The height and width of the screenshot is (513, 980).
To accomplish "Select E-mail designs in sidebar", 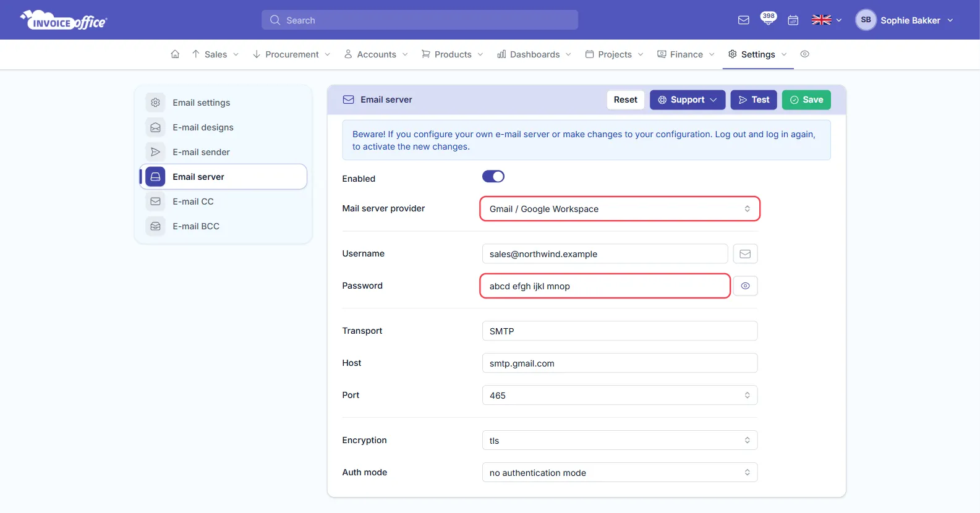I will click(x=223, y=127).
